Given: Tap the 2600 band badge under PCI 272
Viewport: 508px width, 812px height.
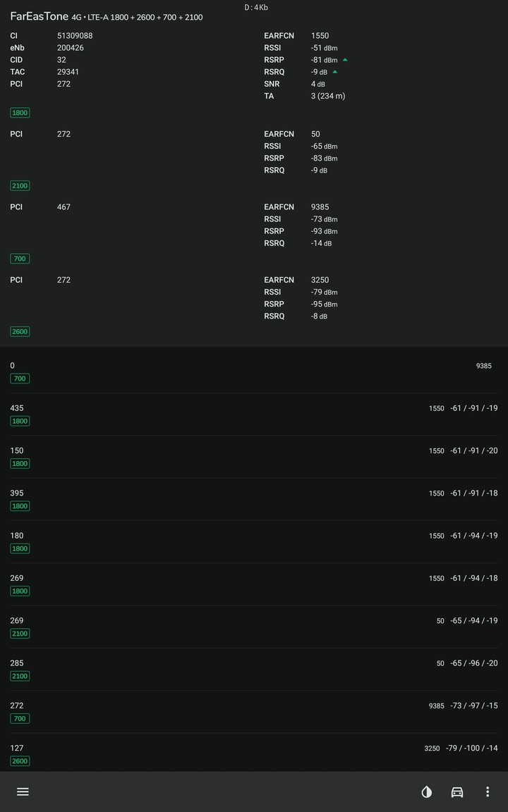Looking at the screenshot, I should point(20,331).
